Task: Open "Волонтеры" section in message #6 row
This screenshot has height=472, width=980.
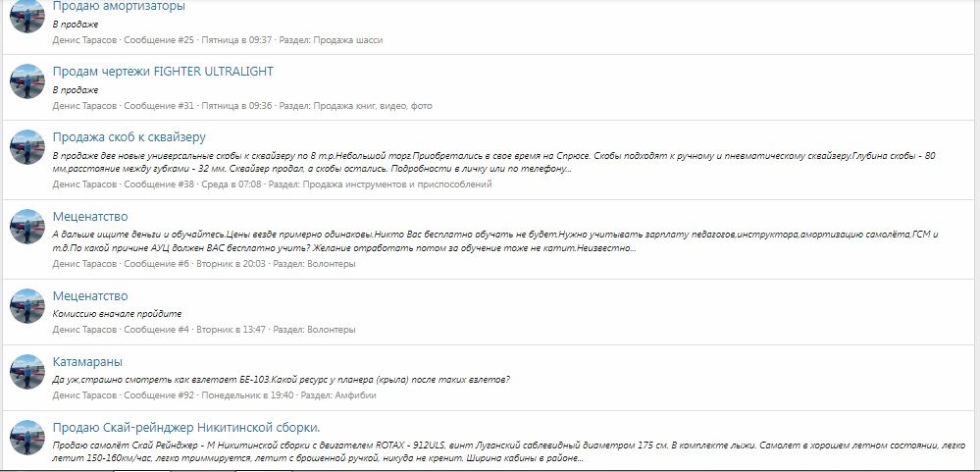Action: (x=331, y=263)
